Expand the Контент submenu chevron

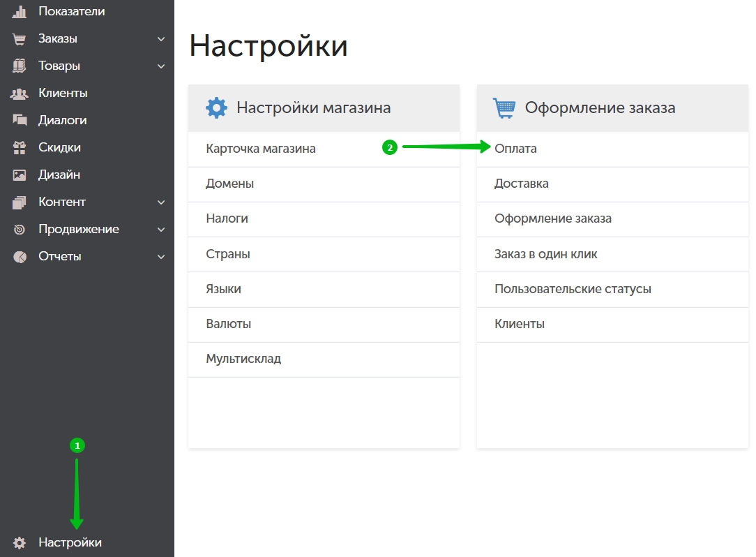coord(161,202)
